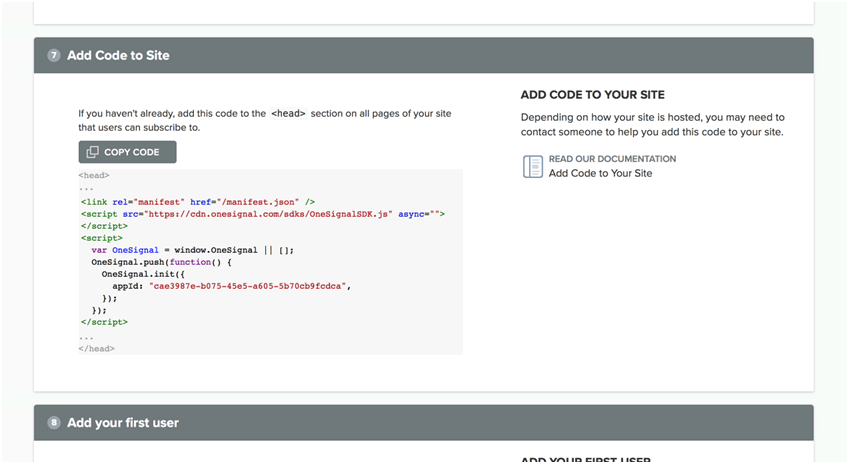
Task: Click the step 7 number badge
Action: point(54,56)
